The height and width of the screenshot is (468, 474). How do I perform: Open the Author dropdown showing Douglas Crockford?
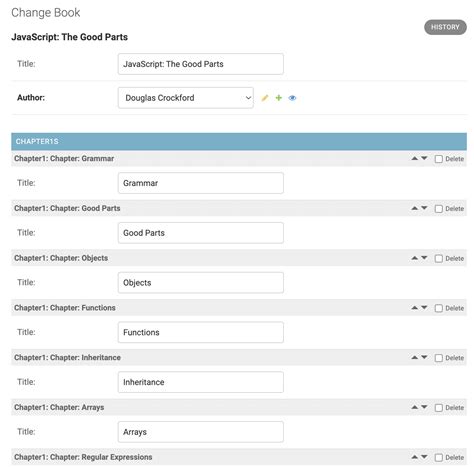tap(186, 98)
